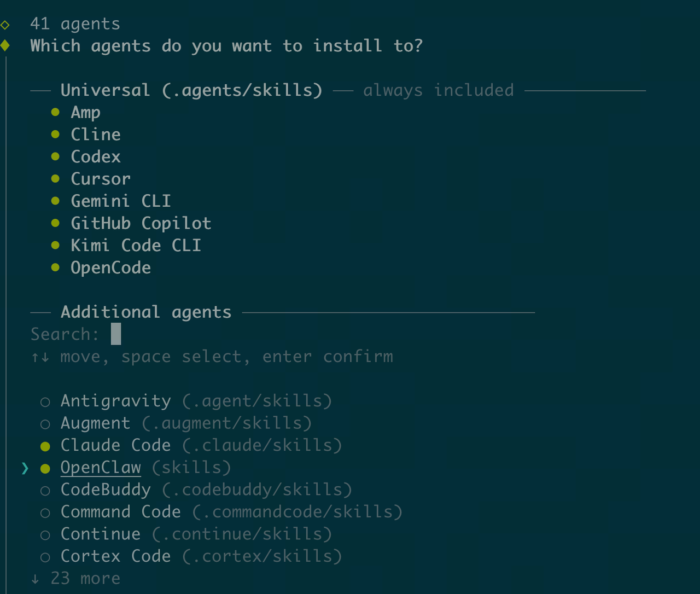This screenshot has height=594, width=700.
Task: Click the green bullet beside Gemini CLI
Action: click(x=55, y=201)
